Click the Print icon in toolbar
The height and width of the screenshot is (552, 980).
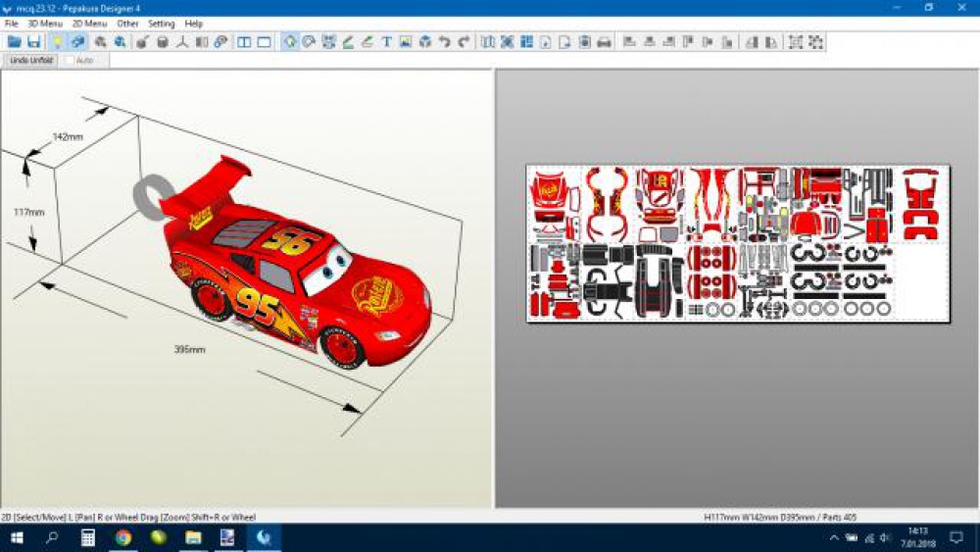604,42
